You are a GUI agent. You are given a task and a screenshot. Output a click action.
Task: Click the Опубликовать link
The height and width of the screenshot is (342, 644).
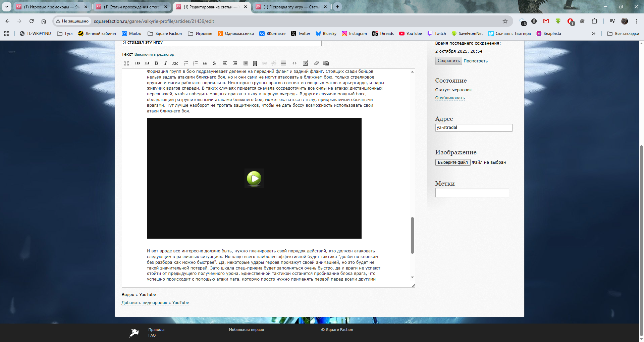pyautogui.click(x=450, y=98)
